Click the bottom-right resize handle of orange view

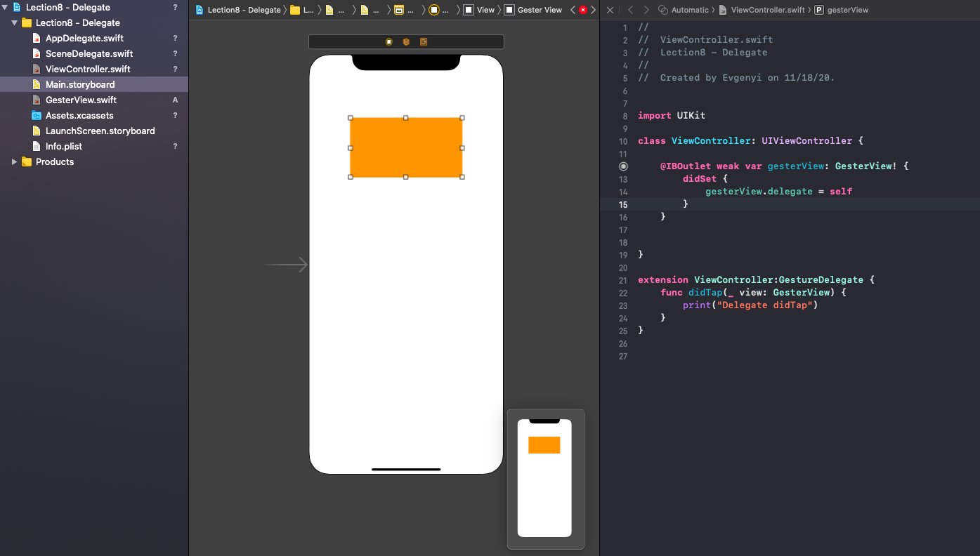tap(462, 177)
